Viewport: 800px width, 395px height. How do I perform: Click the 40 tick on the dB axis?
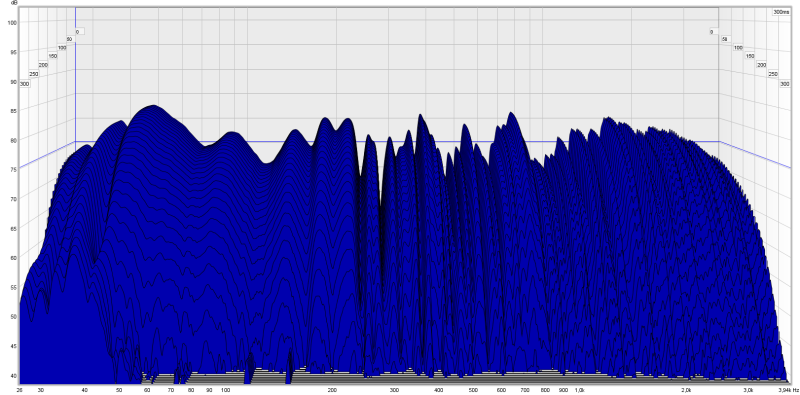click(14, 376)
